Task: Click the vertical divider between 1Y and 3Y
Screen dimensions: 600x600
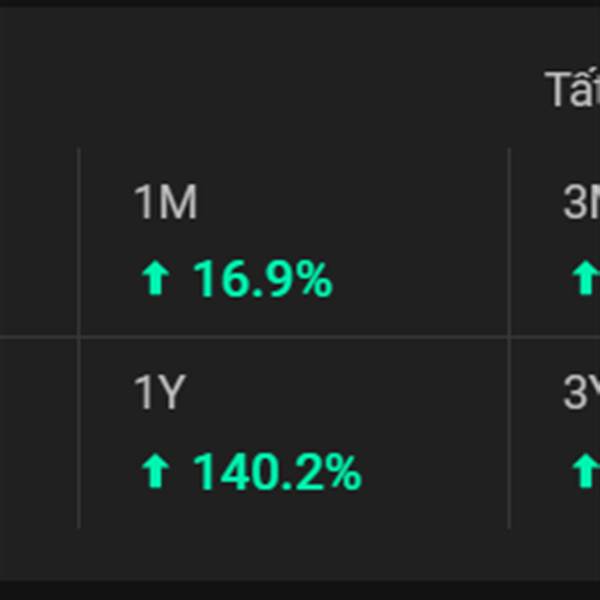Action: (x=509, y=432)
